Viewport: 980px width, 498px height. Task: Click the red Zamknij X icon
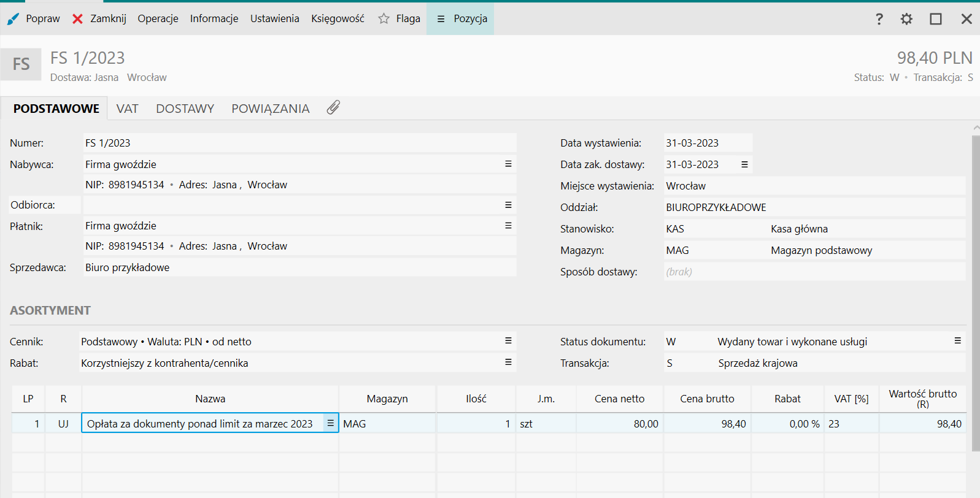77,19
